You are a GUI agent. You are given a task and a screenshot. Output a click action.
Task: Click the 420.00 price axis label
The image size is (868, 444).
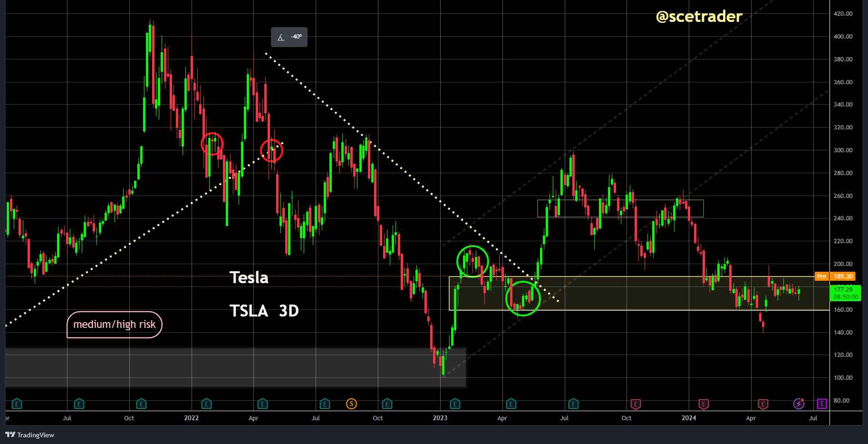click(x=843, y=14)
